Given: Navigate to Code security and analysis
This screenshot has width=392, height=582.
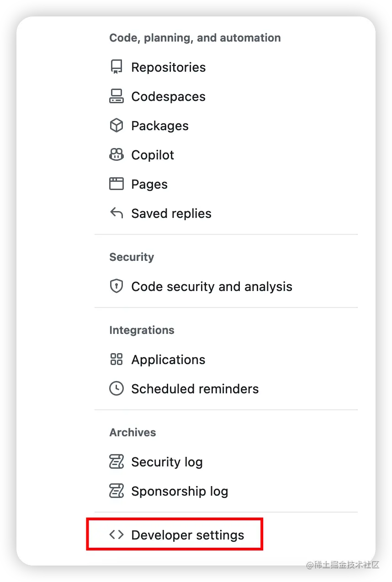Looking at the screenshot, I should pyautogui.click(x=212, y=286).
